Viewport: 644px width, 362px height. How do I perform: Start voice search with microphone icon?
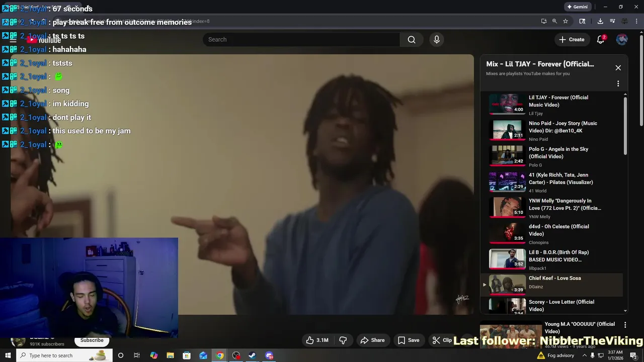pos(437,40)
